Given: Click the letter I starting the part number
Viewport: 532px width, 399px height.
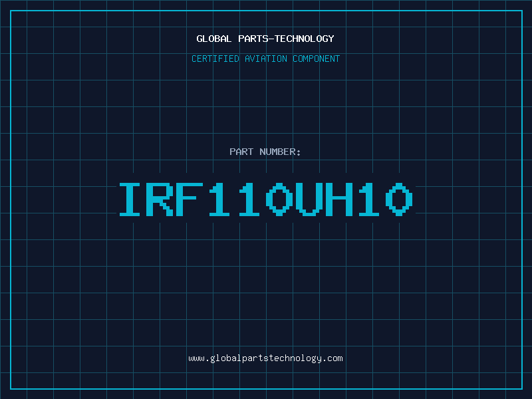Looking at the screenshot, I should point(129,199).
